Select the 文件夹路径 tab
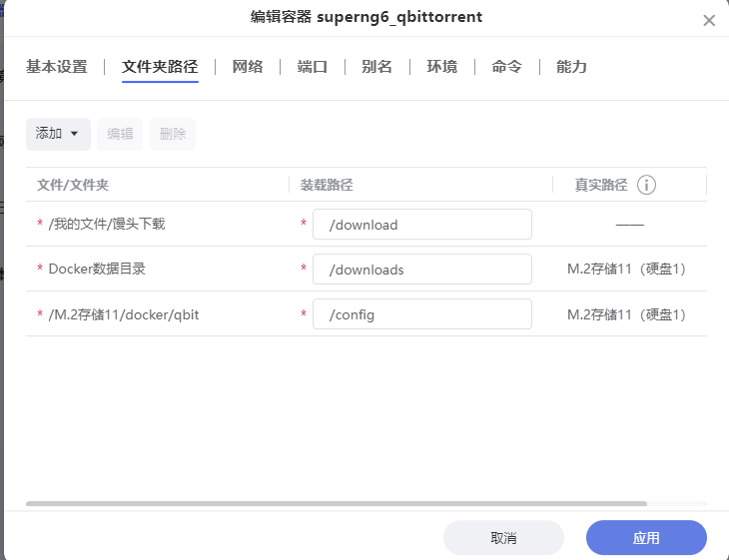Viewport: 729px width, 560px height. tap(160, 67)
